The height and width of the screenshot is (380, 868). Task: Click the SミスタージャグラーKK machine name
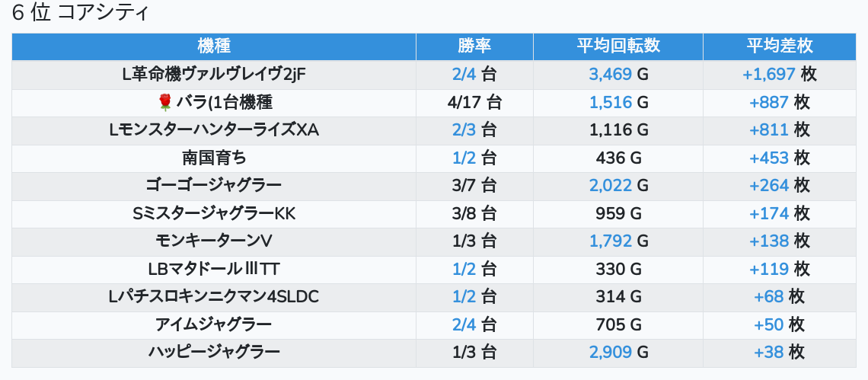[213, 213]
